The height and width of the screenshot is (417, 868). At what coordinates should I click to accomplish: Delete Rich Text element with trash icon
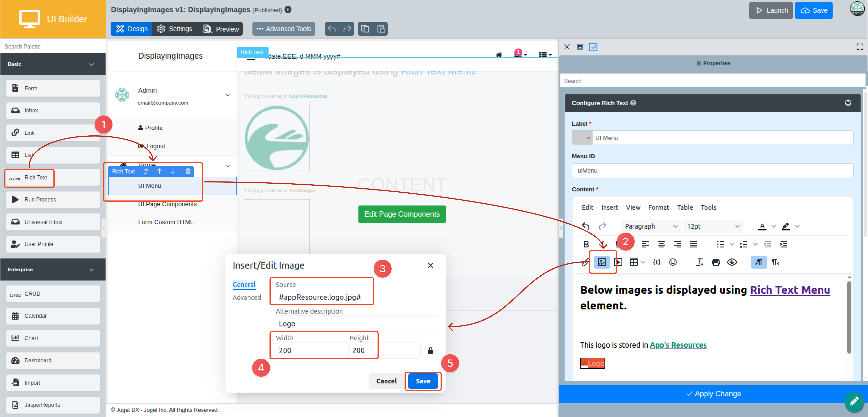(188, 171)
